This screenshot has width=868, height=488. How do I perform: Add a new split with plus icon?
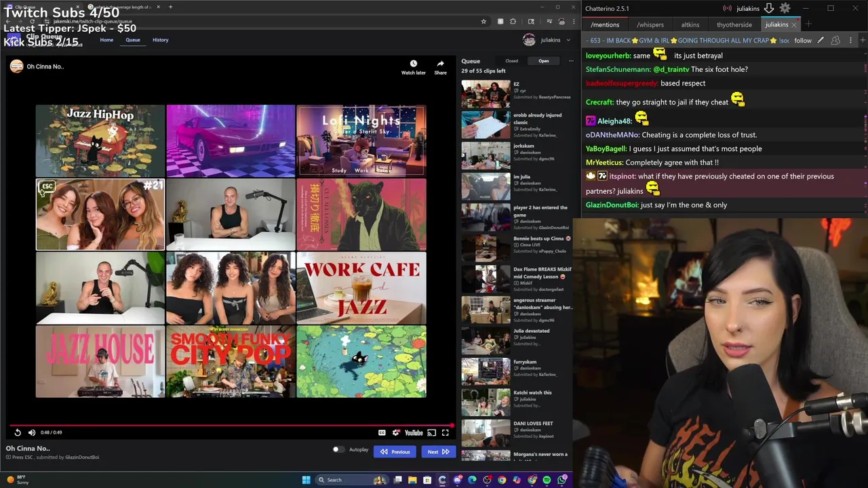(x=863, y=41)
